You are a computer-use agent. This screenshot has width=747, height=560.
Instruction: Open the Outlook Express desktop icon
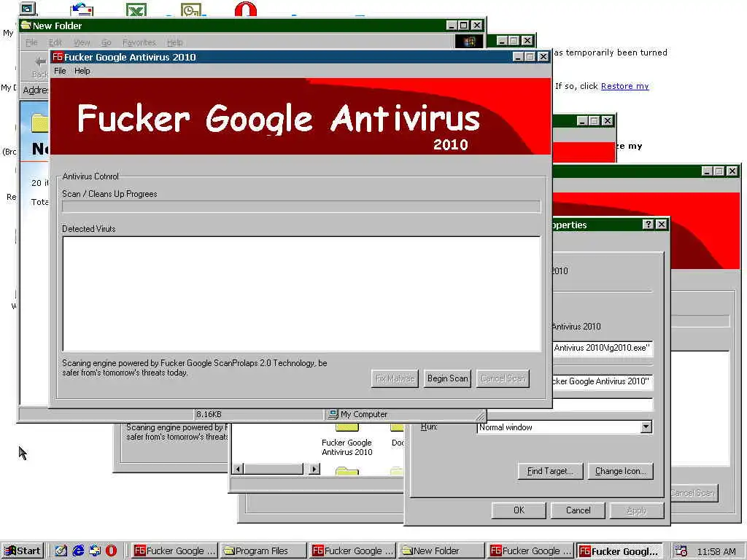click(x=82, y=9)
